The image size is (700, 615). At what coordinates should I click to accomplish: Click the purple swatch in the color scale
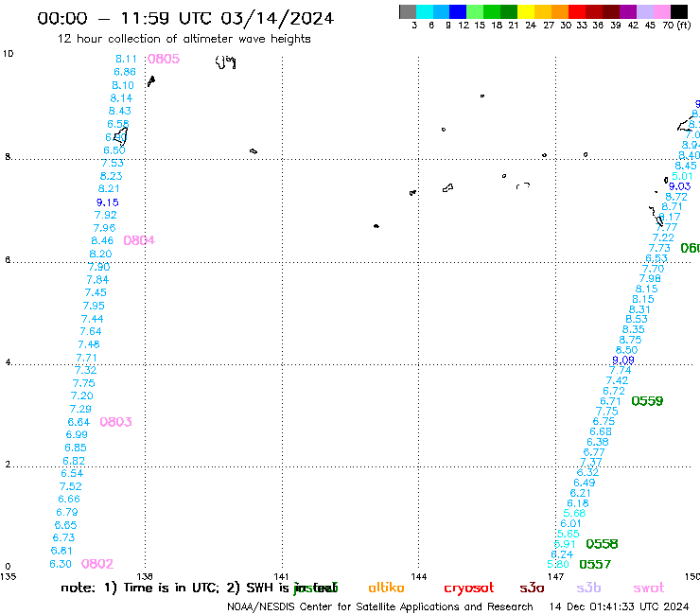[628, 11]
